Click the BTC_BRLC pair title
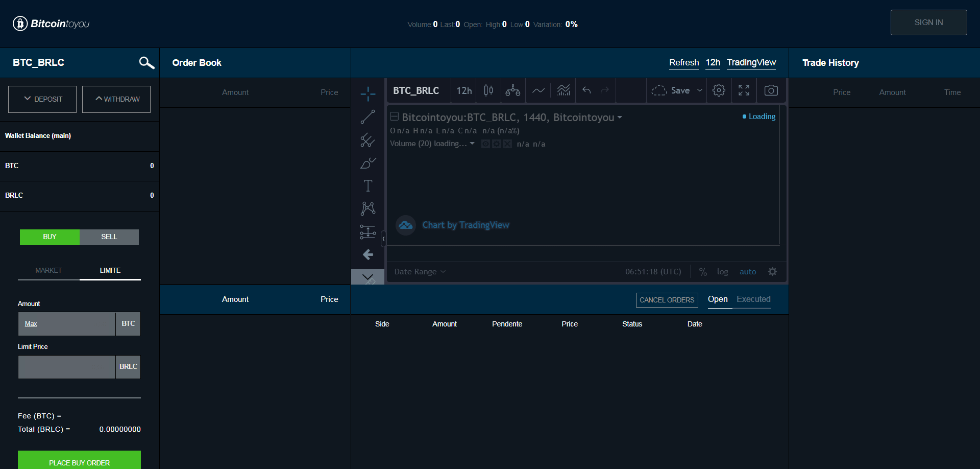This screenshot has width=980, height=469. click(38, 63)
